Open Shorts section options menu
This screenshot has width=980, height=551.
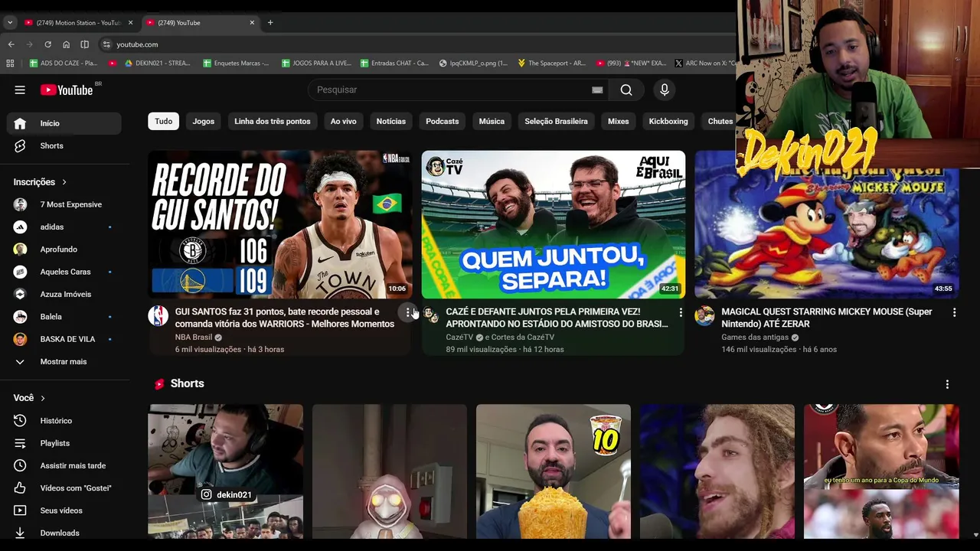click(947, 384)
